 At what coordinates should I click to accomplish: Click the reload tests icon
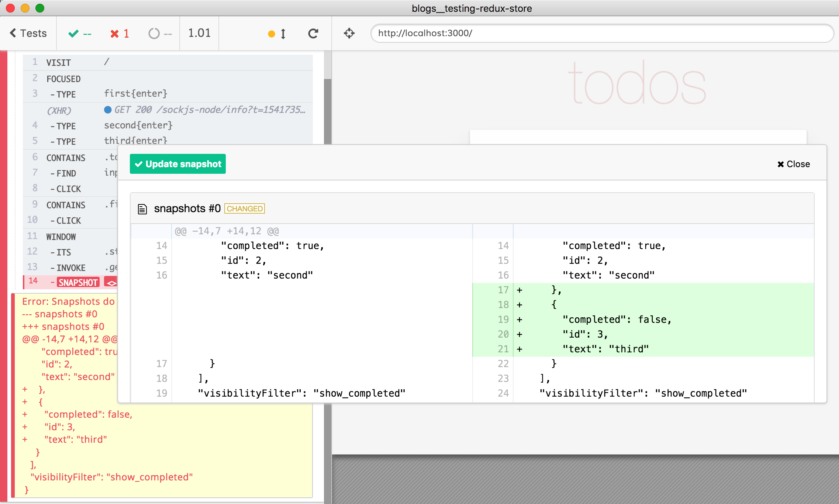coord(313,34)
